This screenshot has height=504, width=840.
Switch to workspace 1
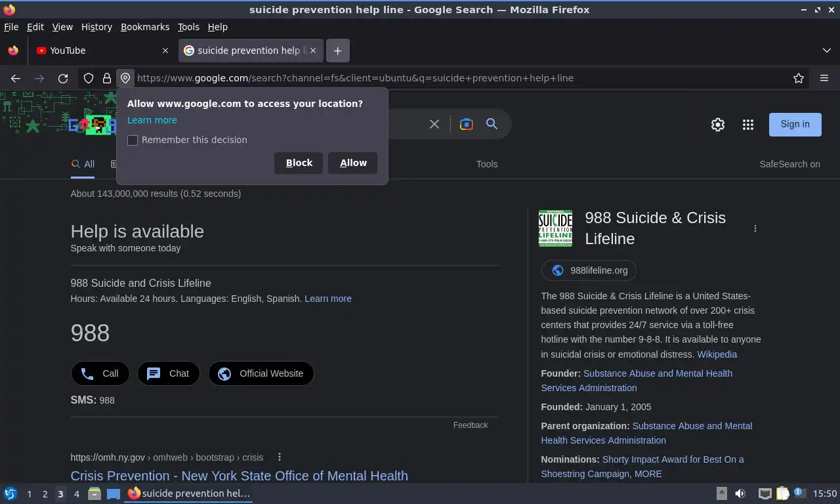(x=29, y=493)
